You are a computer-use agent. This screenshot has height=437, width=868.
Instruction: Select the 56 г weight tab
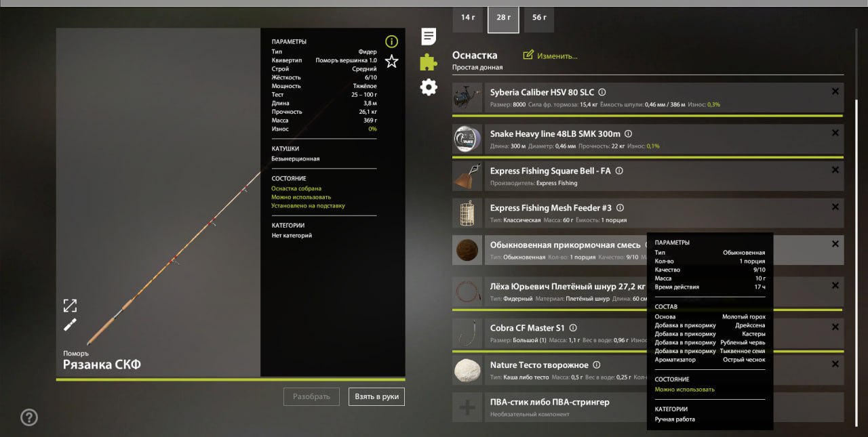539,18
